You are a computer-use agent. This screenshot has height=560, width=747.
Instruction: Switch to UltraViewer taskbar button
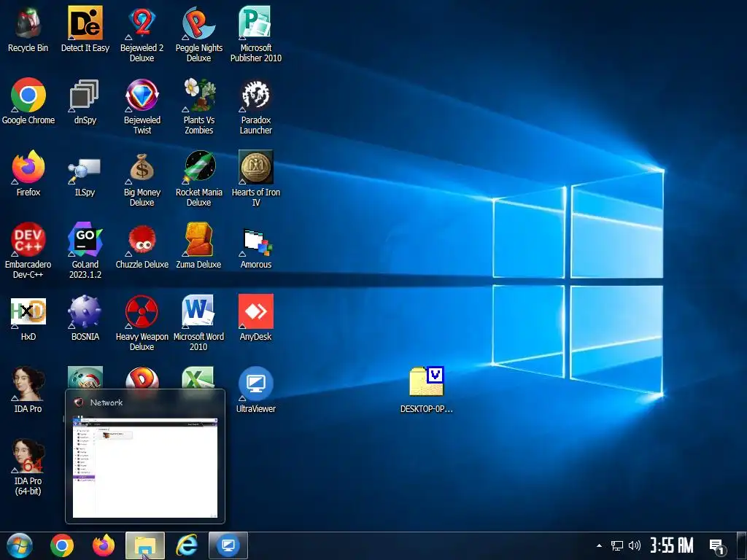tap(228, 545)
